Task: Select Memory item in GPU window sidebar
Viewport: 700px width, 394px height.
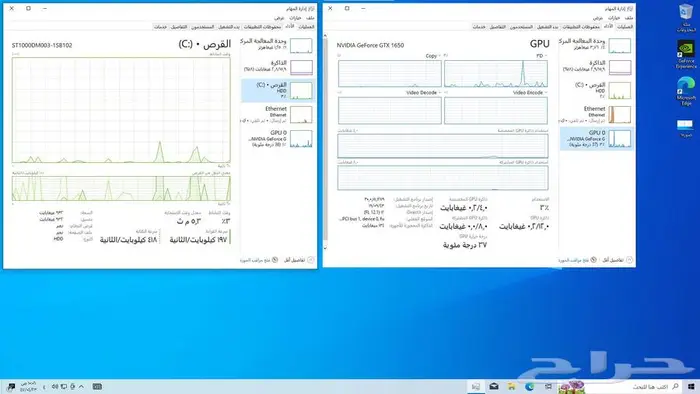Action: click(x=596, y=67)
